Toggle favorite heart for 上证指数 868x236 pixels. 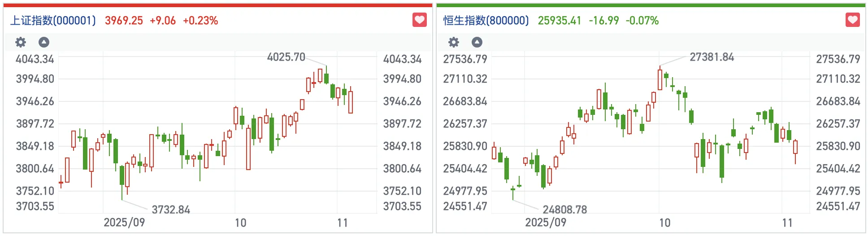[420, 20]
